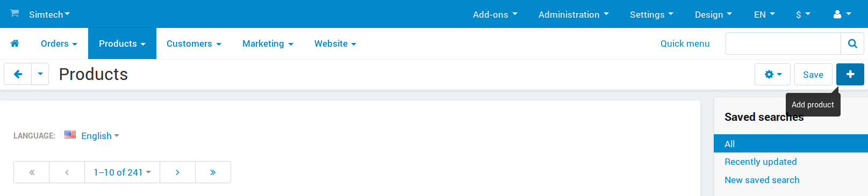The width and height of the screenshot is (868, 196).
Task: Open the Add-ons menu
Action: [x=495, y=14]
